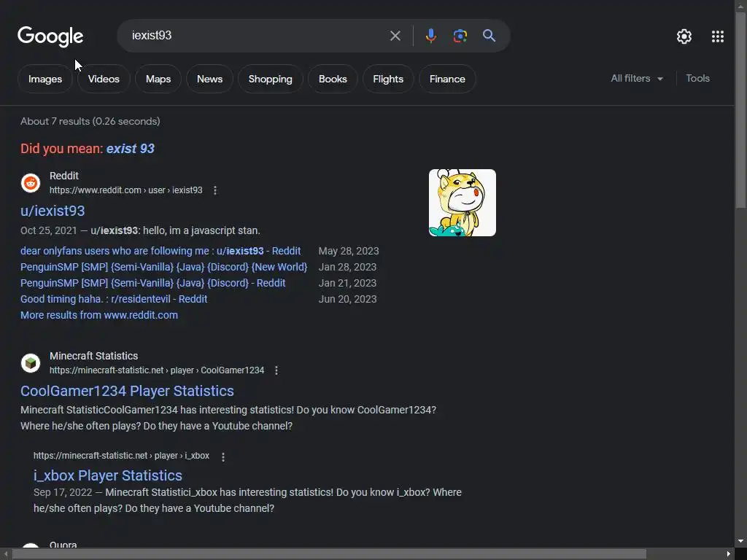Viewport: 747px width, 560px height.
Task: Switch to the Finance filter
Action: click(447, 79)
